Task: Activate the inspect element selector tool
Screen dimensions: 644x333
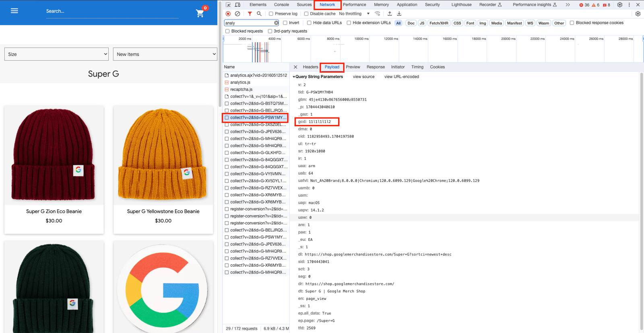Action: [x=228, y=5]
